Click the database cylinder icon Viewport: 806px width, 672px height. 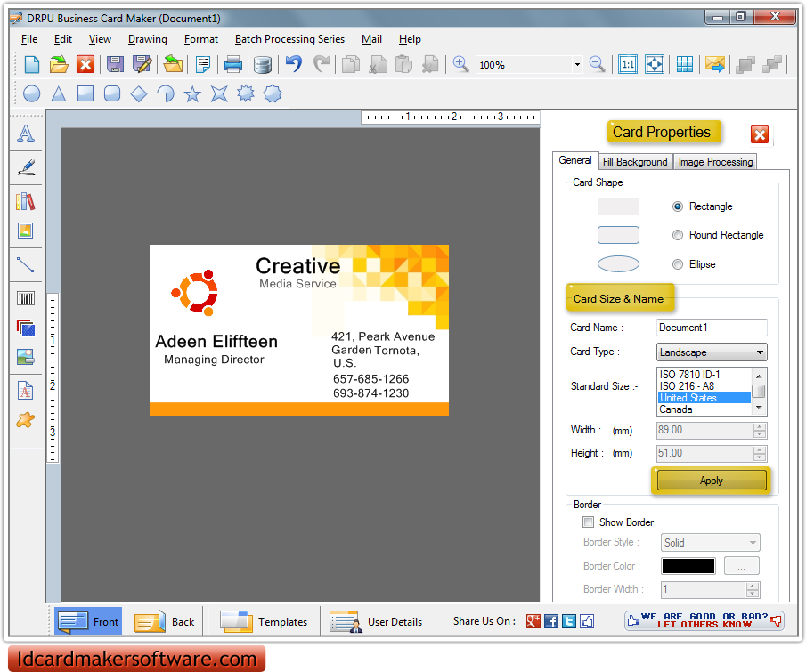(263, 65)
